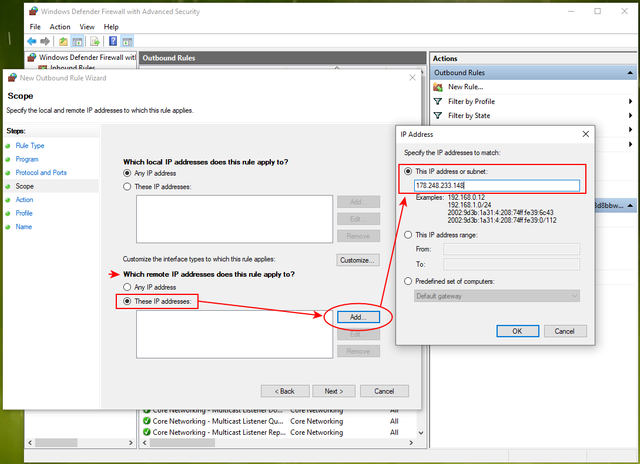Click green check icon for Multicast Listener Rep… rule
This screenshot has width=640, height=464.
pos(147,432)
